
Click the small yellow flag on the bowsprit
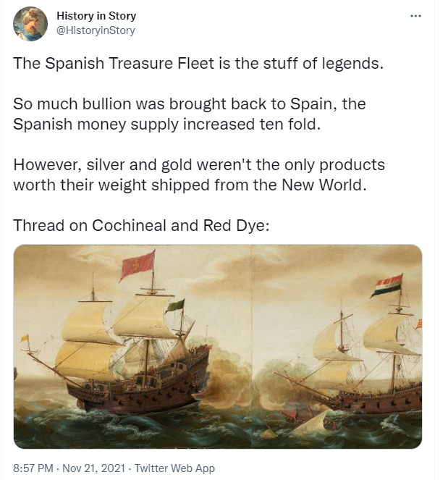(x=25, y=339)
